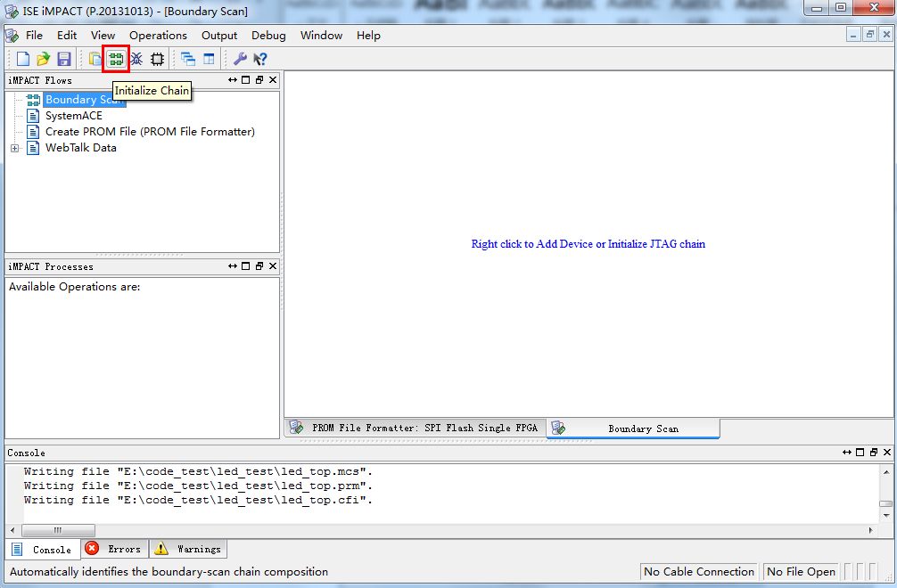This screenshot has width=897, height=588.
Task: Click the console scroll-left arrow
Action: 13,530
